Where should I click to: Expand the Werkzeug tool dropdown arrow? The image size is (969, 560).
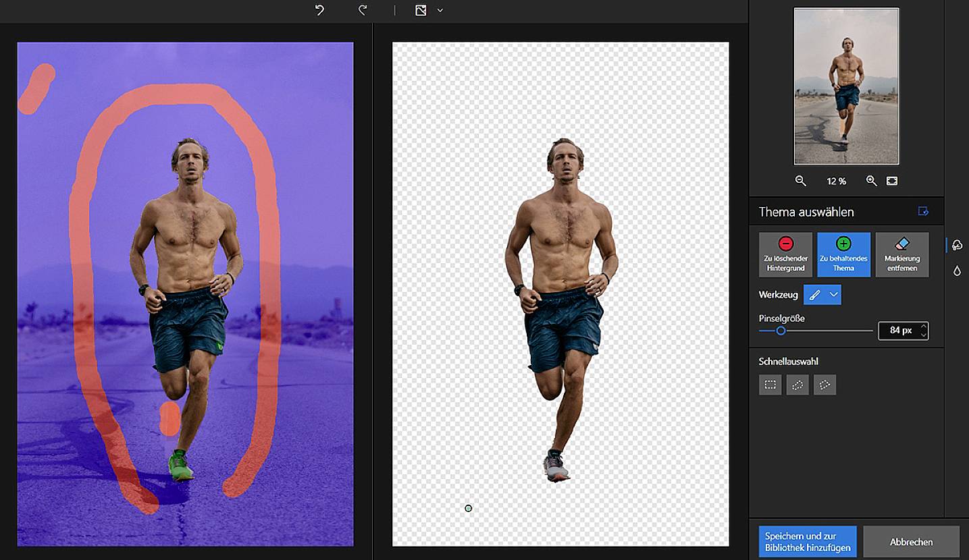point(834,295)
